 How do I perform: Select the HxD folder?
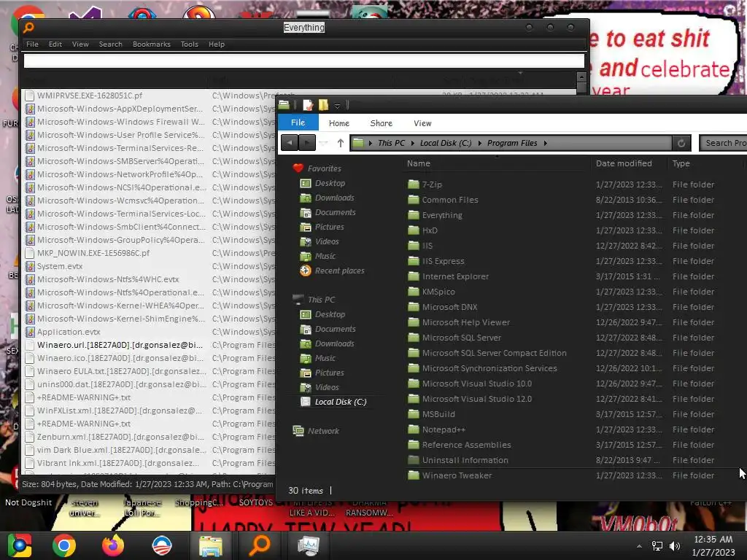point(429,230)
